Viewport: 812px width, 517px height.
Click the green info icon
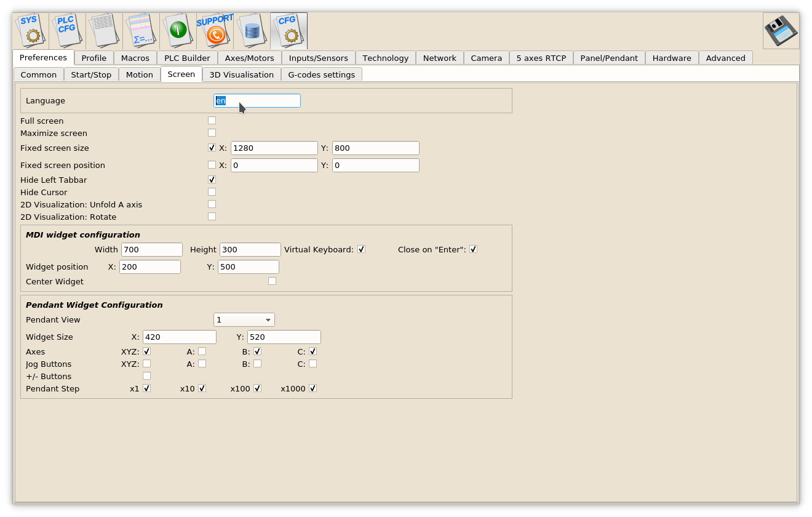(x=178, y=31)
